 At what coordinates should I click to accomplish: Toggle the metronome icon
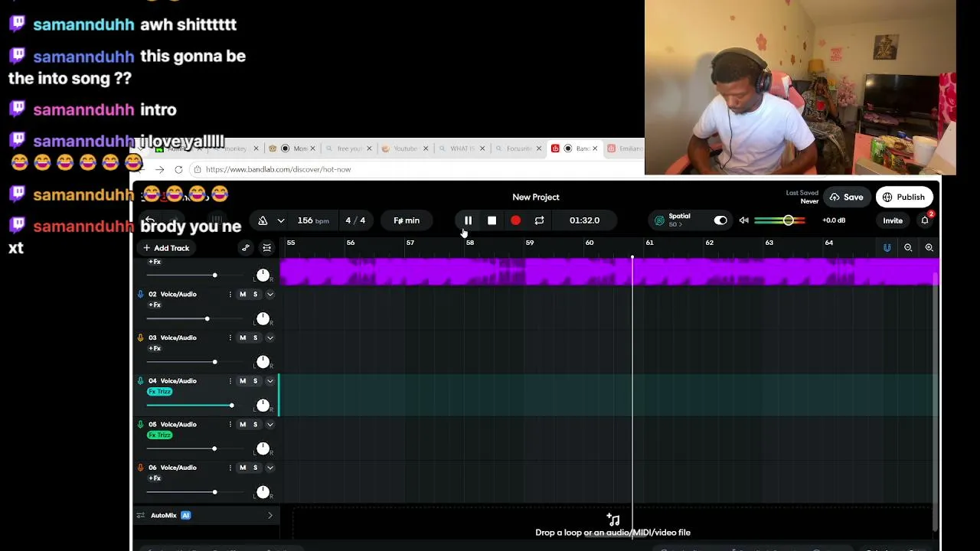coord(263,220)
